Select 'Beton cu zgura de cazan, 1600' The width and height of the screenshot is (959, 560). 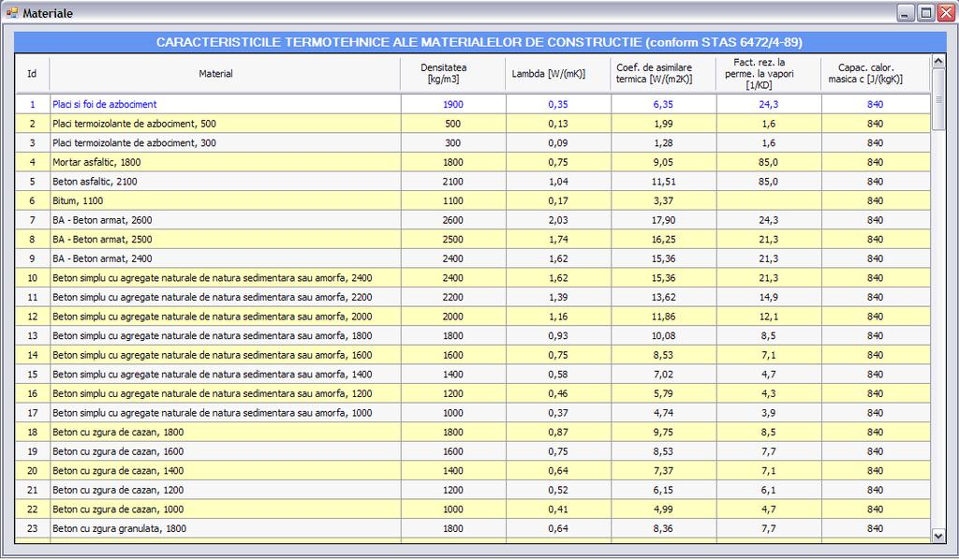[472, 451]
